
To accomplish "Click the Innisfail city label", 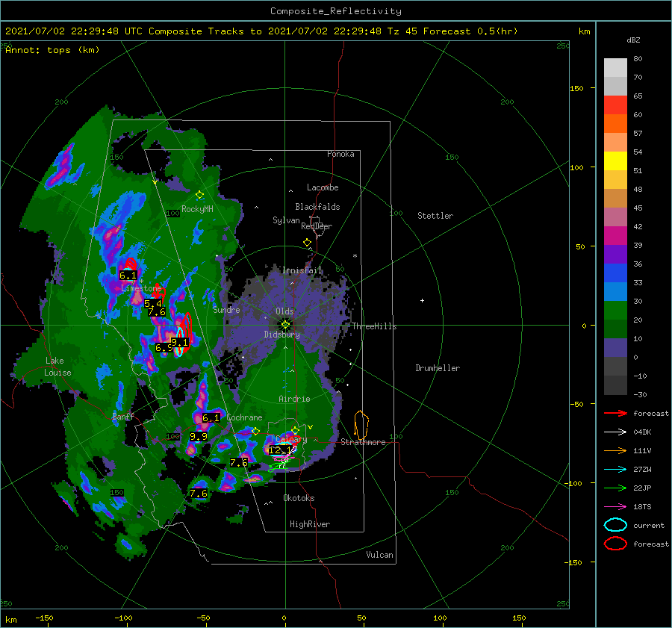I will [x=302, y=270].
